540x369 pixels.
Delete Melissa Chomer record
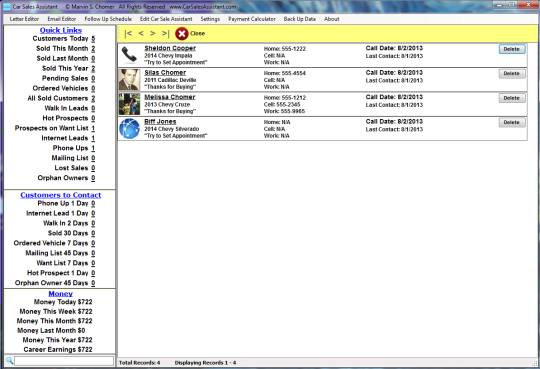pyautogui.click(x=512, y=98)
